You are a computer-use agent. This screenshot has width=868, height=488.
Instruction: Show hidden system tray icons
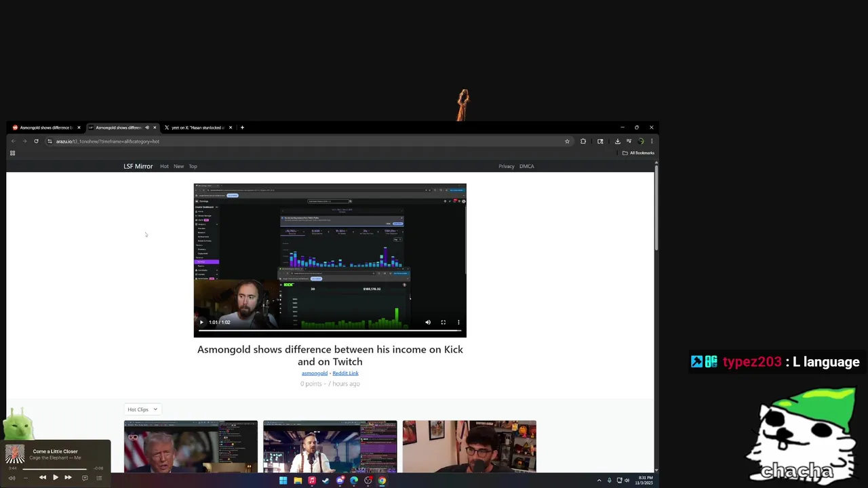click(599, 481)
